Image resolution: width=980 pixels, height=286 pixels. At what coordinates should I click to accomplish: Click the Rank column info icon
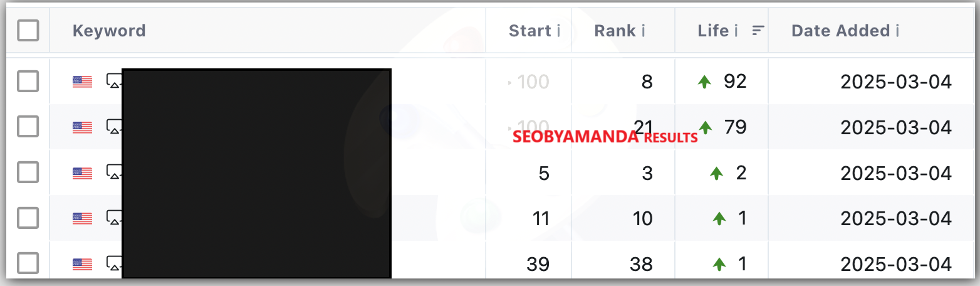click(x=643, y=31)
